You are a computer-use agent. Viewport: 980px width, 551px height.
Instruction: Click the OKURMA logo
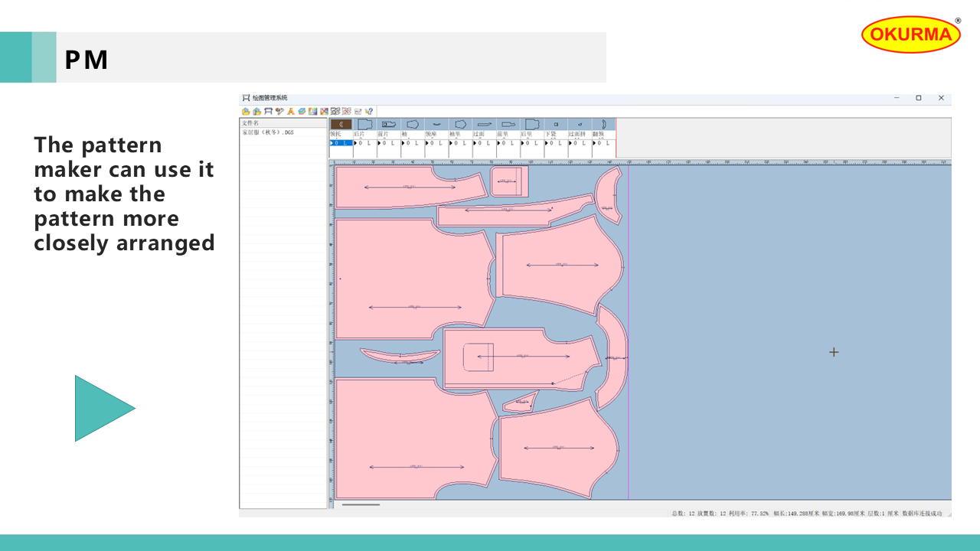point(910,34)
